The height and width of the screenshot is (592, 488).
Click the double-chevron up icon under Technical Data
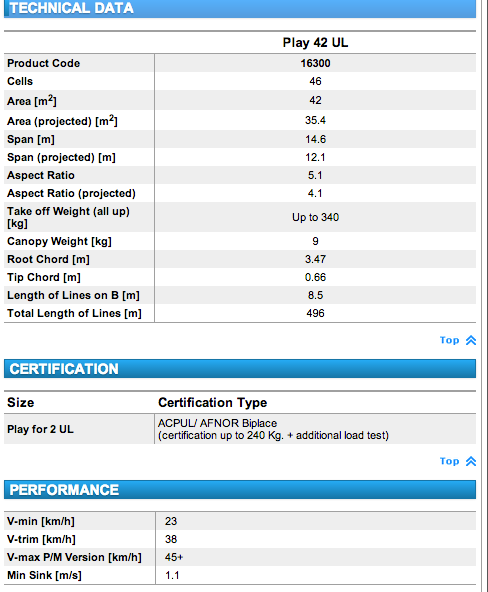(x=471, y=340)
